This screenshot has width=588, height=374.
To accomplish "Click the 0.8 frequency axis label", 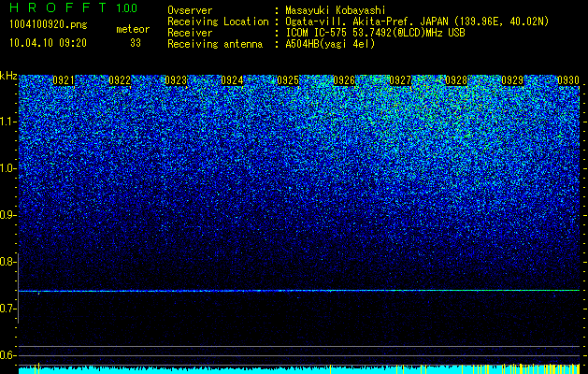I will click(x=7, y=262).
